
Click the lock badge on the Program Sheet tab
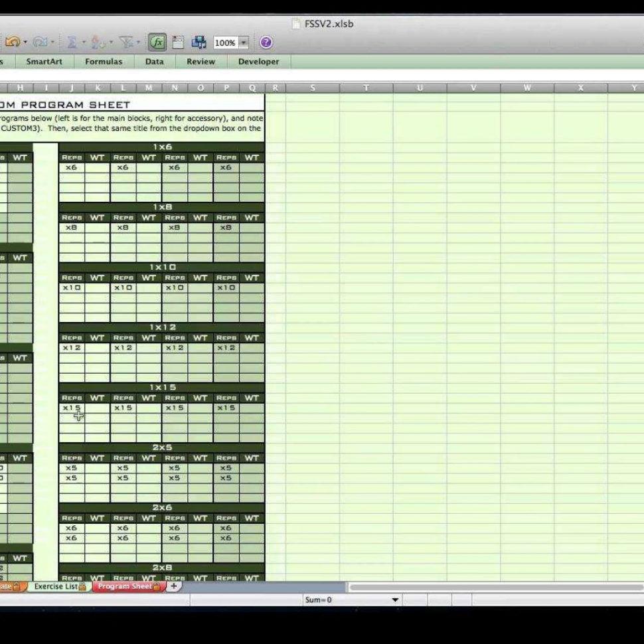coord(157,587)
